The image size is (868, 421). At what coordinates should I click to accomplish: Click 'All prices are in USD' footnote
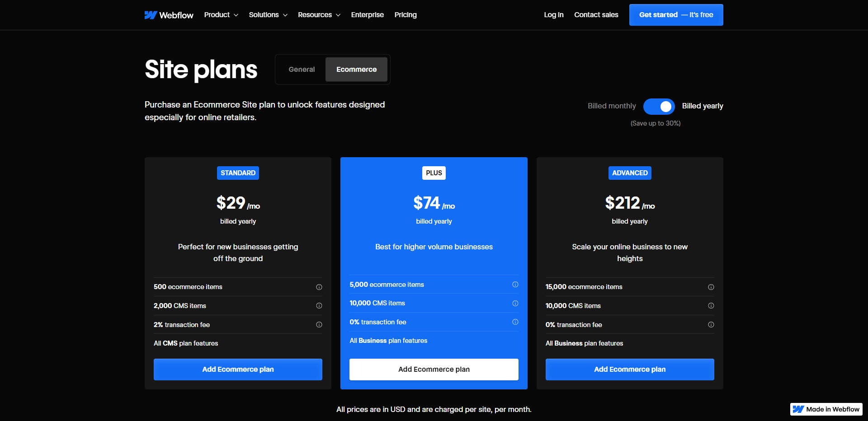[x=434, y=409]
